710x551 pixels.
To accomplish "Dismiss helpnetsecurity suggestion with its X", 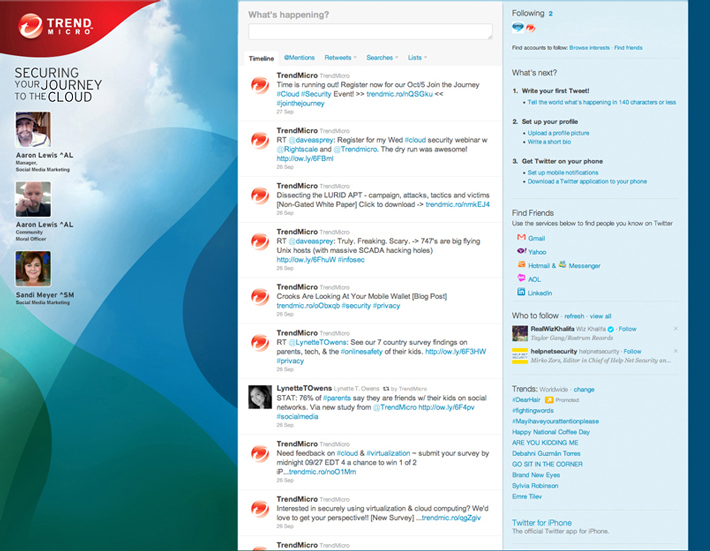I will tap(676, 351).
